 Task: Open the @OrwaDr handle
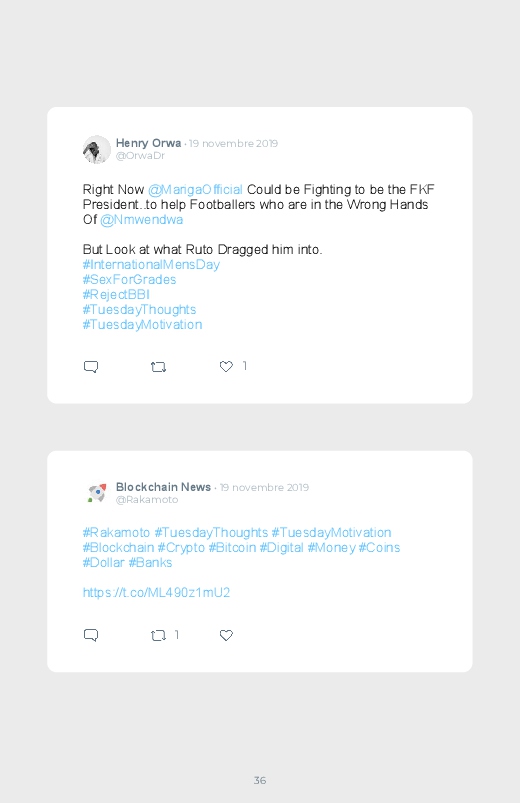coord(140,156)
